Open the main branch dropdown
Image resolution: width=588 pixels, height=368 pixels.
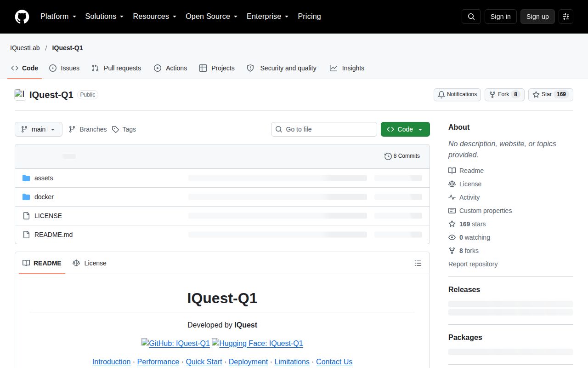click(x=39, y=129)
